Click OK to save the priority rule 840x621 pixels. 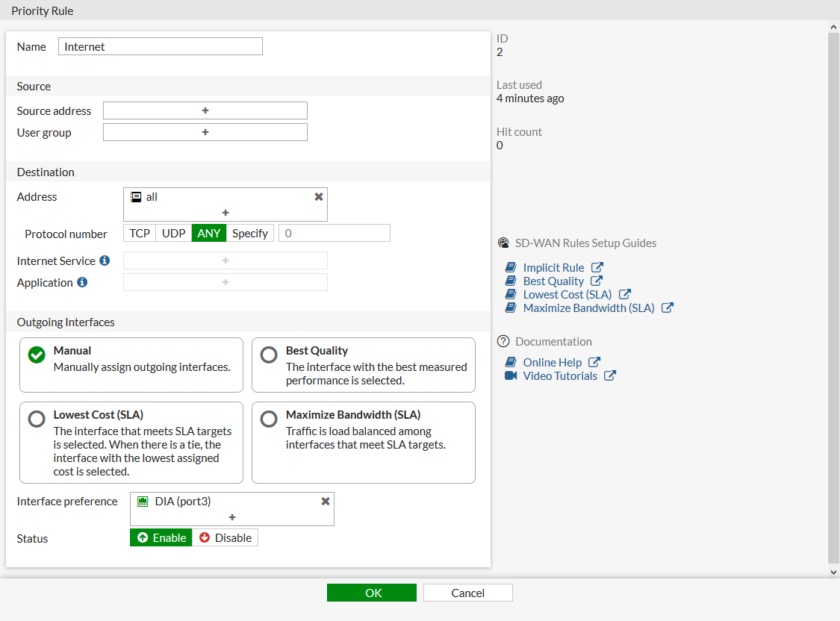point(371,592)
